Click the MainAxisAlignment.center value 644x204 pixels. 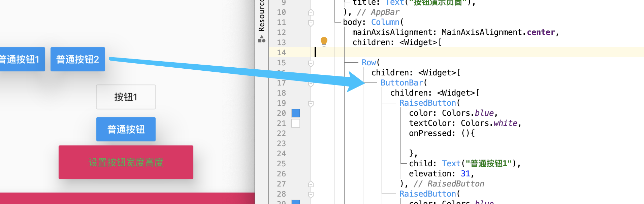coord(498,32)
